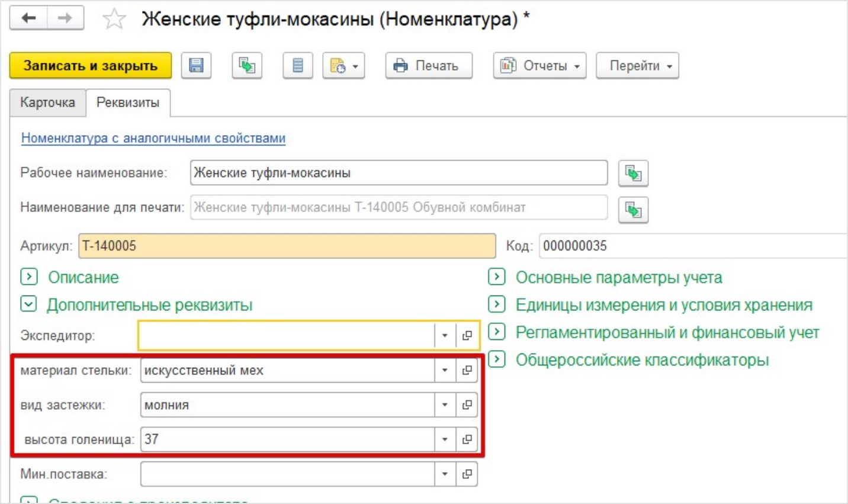Open the высота голенища dropdown
This screenshot has height=504, width=848.
445,439
